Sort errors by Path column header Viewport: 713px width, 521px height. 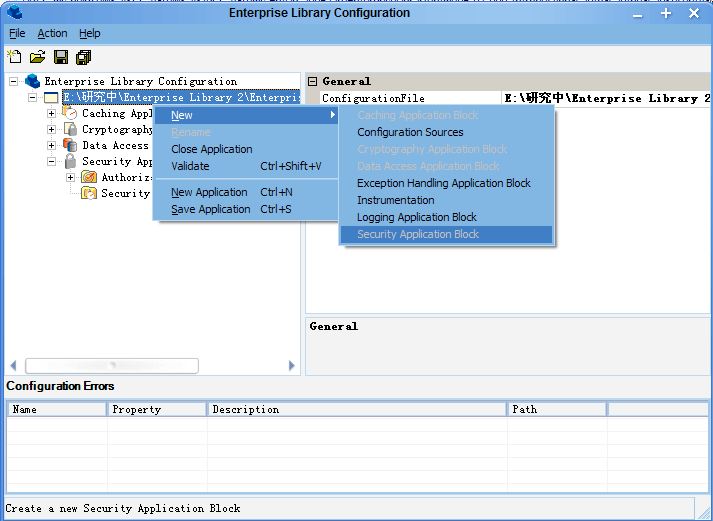click(x=557, y=409)
